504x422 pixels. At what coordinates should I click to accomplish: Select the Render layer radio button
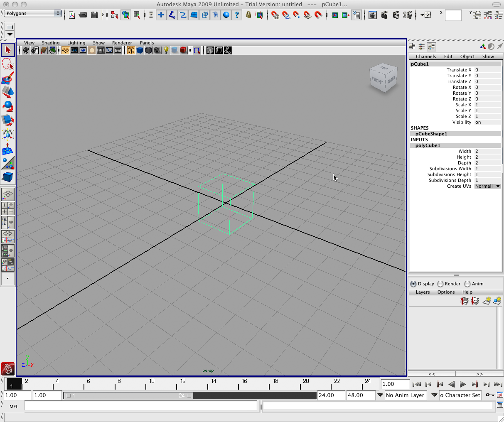point(440,284)
